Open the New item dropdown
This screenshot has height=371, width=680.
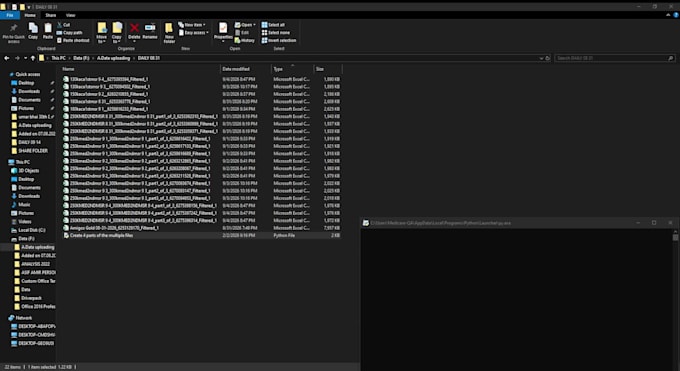192,25
